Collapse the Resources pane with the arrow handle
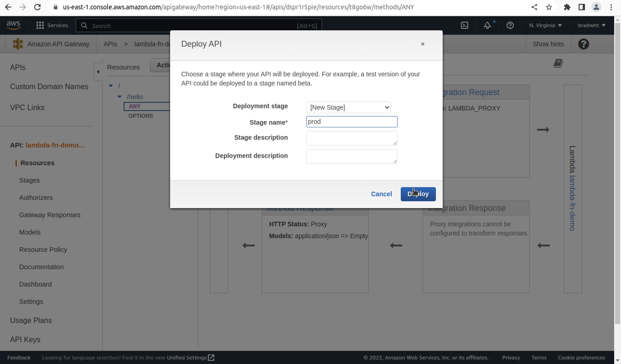 [x=98, y=72]
